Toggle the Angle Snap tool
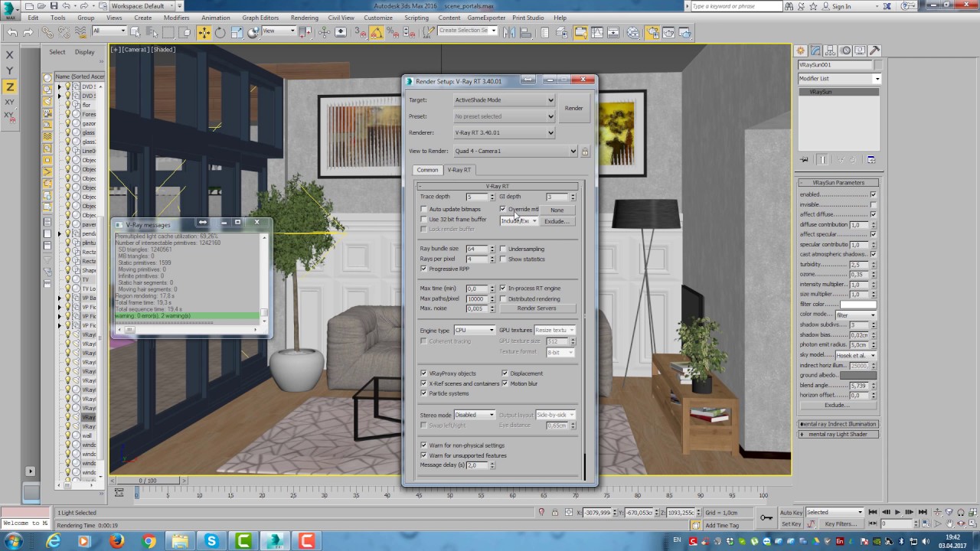 pos(377,32)
